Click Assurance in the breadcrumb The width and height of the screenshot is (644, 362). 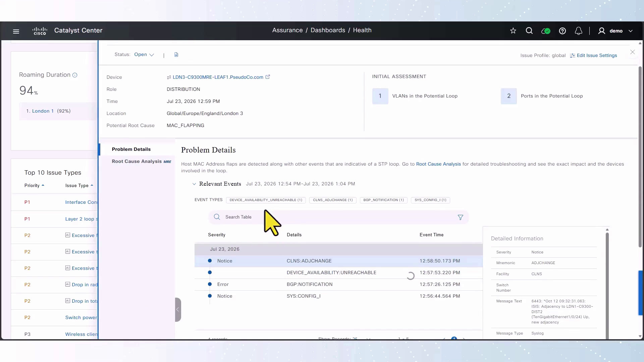(287, 30)
